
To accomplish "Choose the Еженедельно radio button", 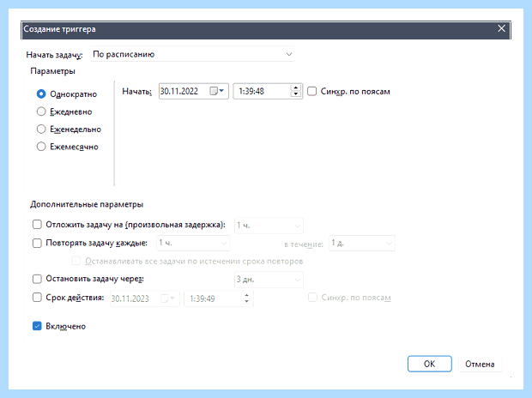I will pyautogui.click(x=41, y=130).
